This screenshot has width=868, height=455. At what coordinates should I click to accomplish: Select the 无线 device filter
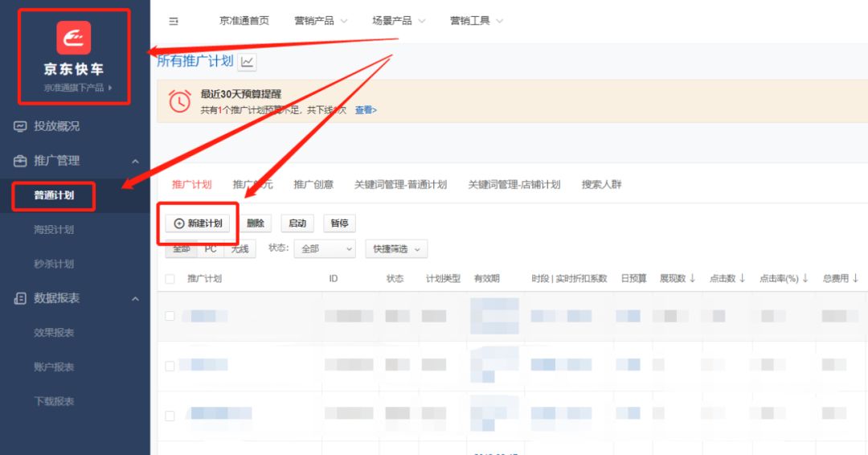pos(240,249)
